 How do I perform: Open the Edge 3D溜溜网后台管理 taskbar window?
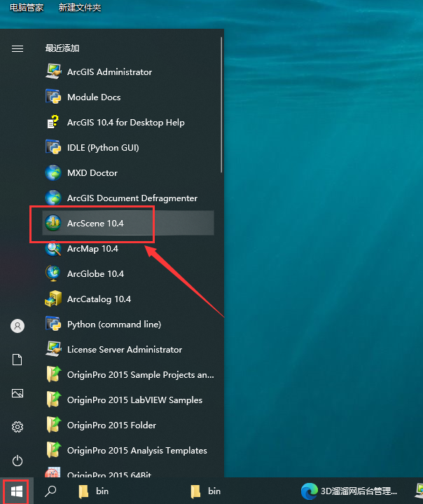349,491
